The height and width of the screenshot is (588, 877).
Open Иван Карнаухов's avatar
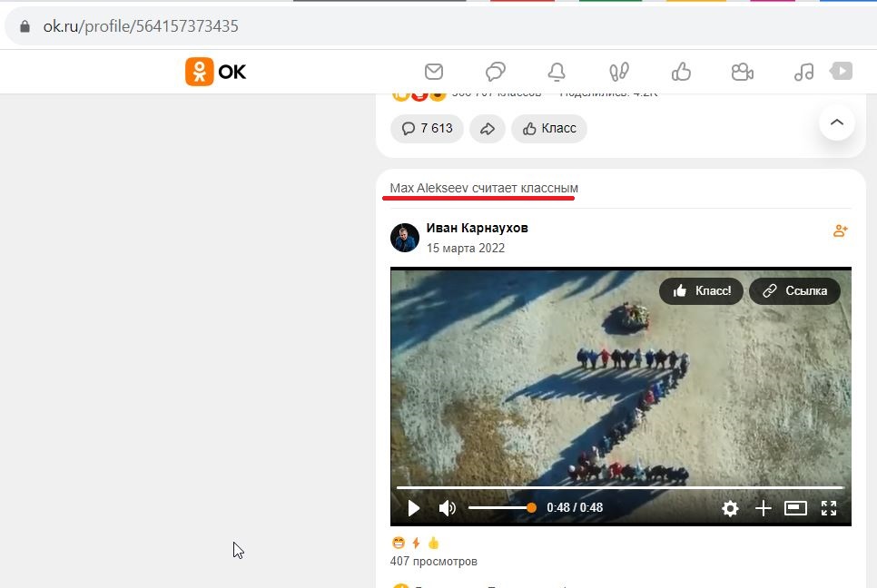(x=405, y=238)
